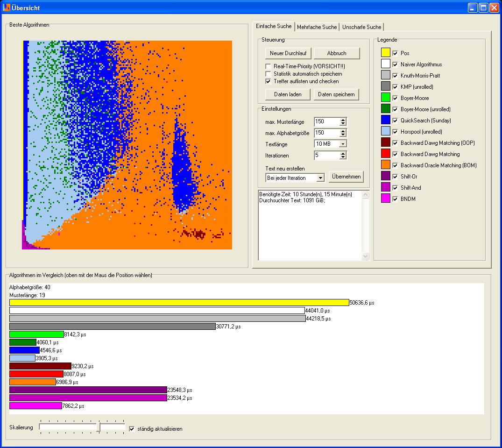Toggle Boyer-Moore algorithm checkbox in legend
This screenshot has height=448, width=502.
point(396,98)
